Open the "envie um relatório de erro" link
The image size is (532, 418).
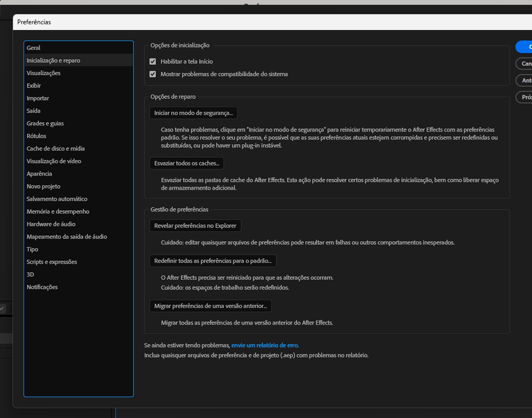pyautogui.click(x=265, y=345)
